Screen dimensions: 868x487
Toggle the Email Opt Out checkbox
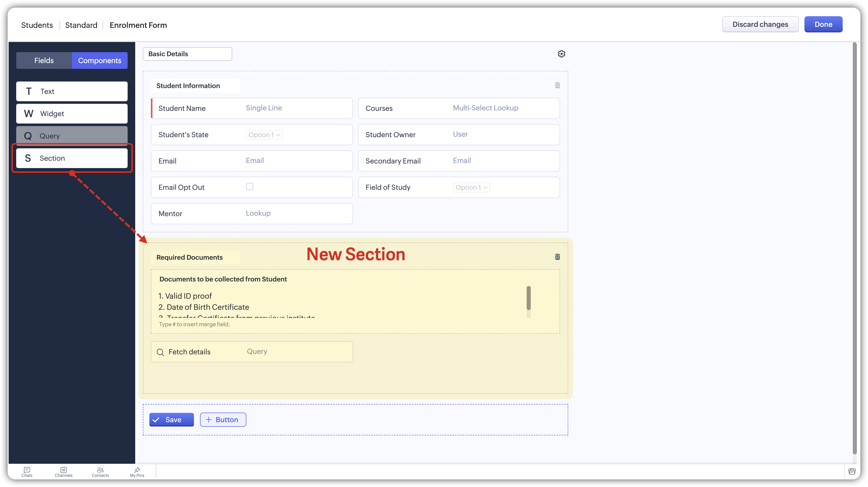[x=249, y=187]
